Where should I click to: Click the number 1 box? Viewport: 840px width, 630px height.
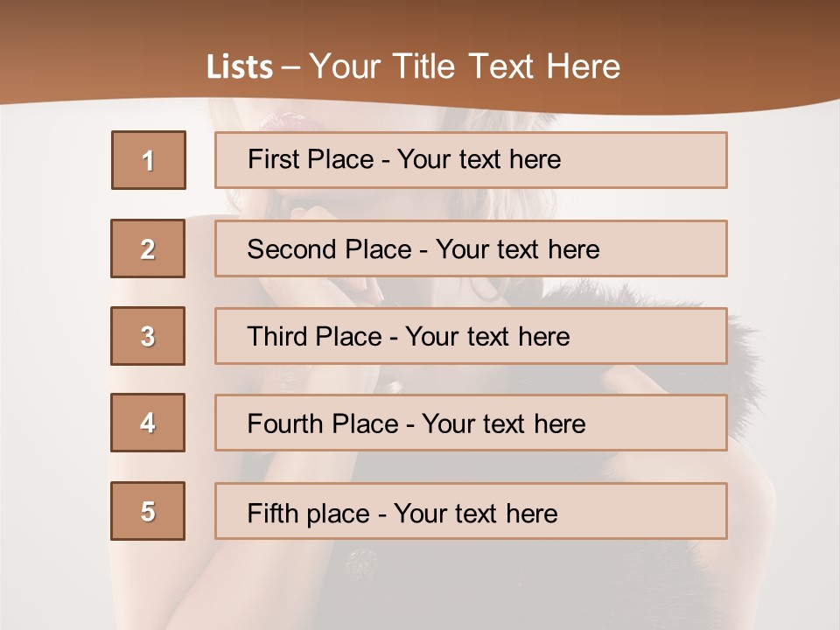point(148,160)
